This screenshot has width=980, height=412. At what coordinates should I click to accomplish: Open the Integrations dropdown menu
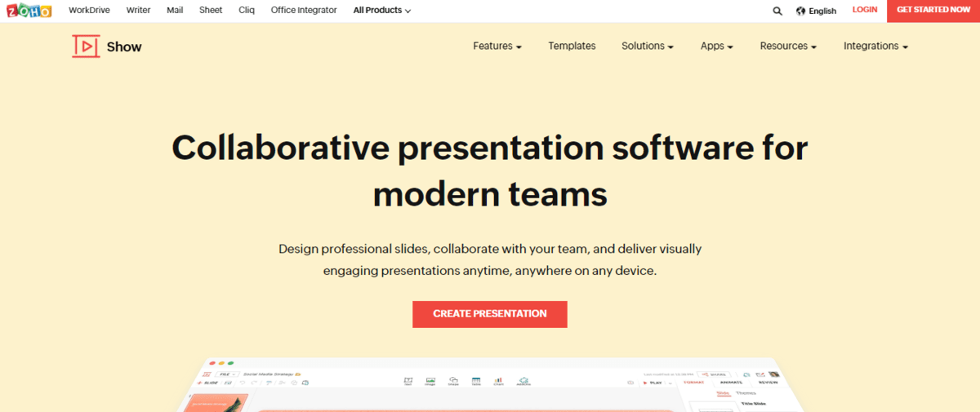(876, 47)
